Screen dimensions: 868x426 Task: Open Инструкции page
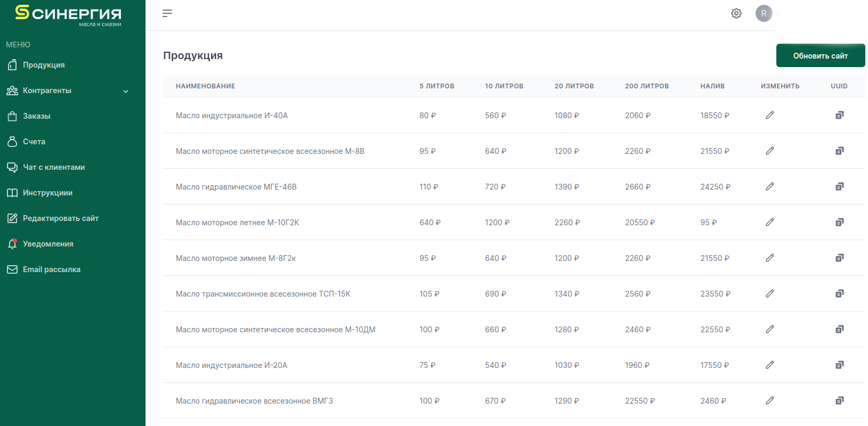coord(47,193)
